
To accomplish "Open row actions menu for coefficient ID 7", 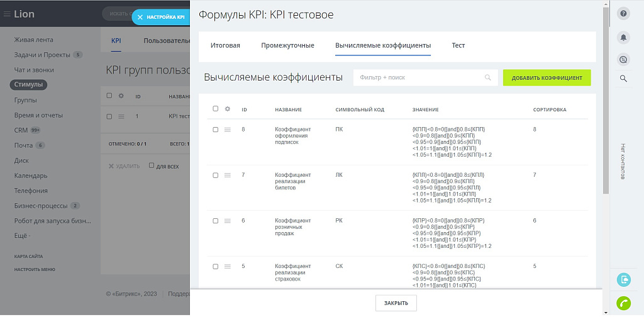I will 228,175.
